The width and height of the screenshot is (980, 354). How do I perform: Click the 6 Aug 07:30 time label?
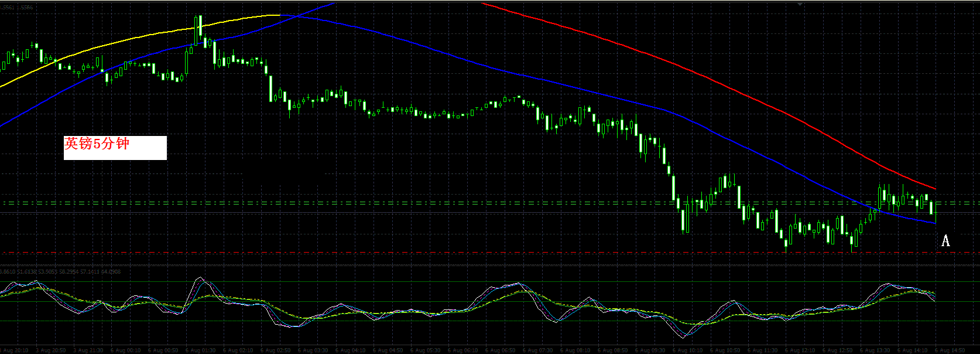pyautogui.click(x=538, y=350)
